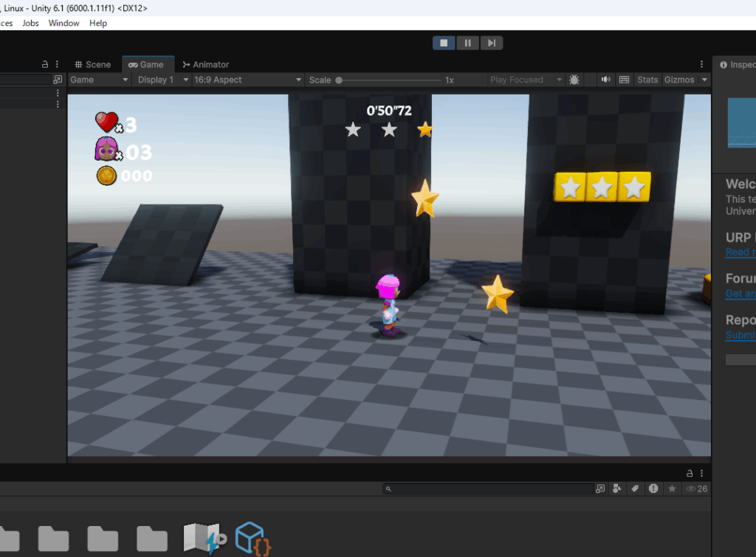Click the Report bugs Submit link
The width and height of the screenshot is (756, 557).
click(x=740, y=335)
